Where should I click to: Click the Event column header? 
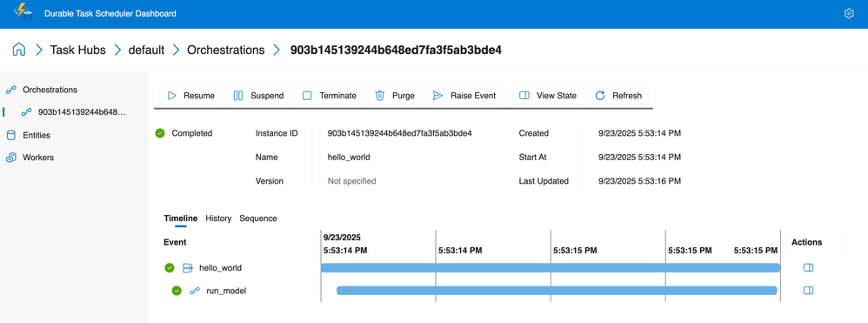pos(175,242)
